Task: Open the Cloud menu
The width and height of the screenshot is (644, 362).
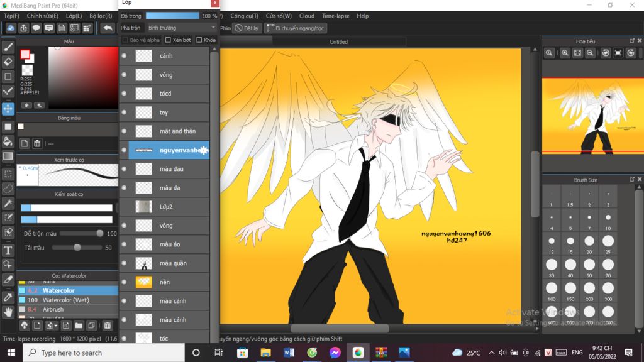Action: [307, 16]
